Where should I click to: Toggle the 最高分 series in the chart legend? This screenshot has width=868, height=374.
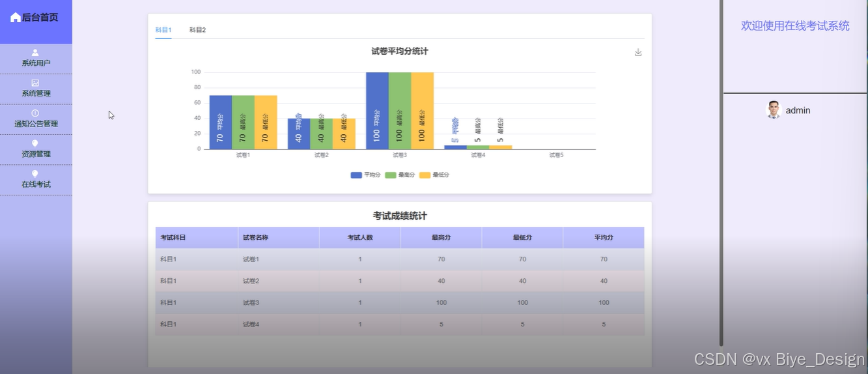(x=400, y=175)
